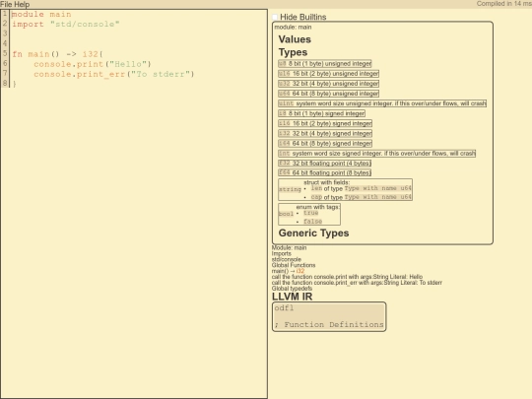Click the bool enum type box
Image resolution: width=532 pixels, height=399 pixels.
(x=309, y=214)
